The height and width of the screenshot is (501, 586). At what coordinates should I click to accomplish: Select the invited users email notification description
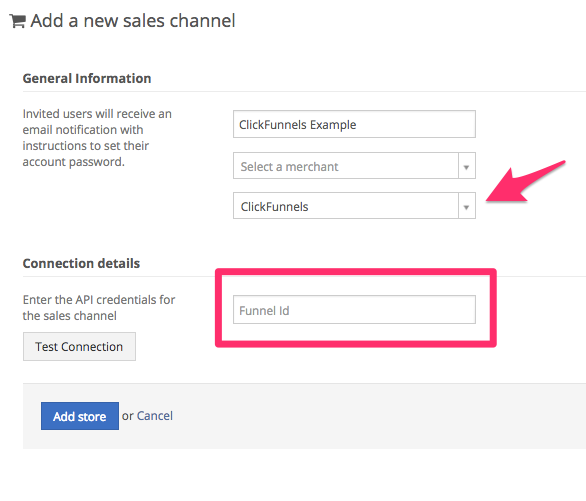pos(97,138)
